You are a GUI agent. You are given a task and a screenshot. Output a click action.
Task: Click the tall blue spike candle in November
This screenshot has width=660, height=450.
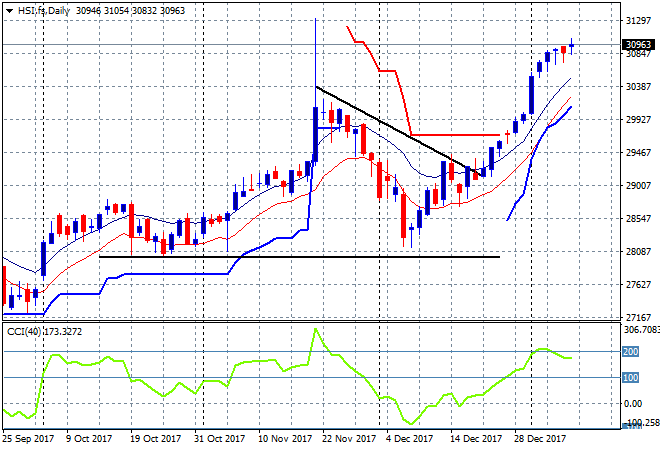315,134
